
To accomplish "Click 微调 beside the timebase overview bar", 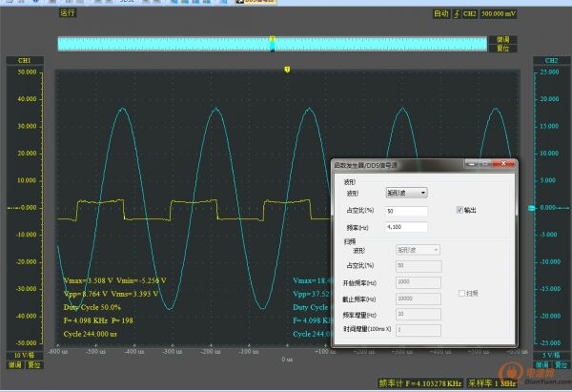I will tap(503, 39).
